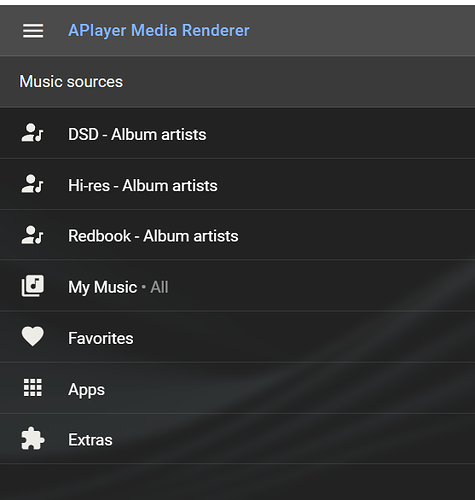Click the Extras puzzle piece icon
Image resolution: width=475 pixels, height=500 pixels.
33,438
